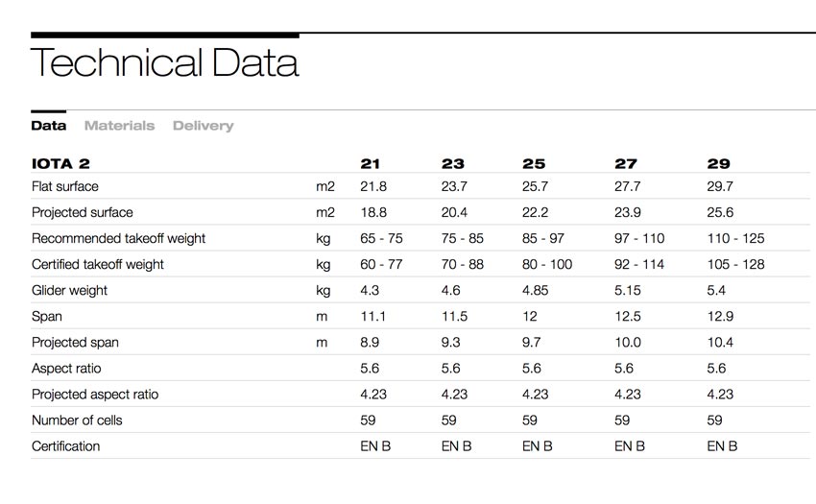The image size is (816, 504).
Task: Click the Flat surface row label
Action: click(64, 186)
